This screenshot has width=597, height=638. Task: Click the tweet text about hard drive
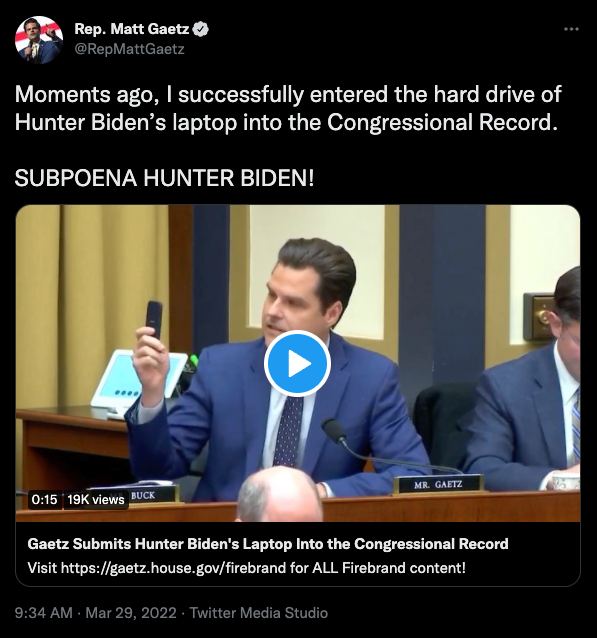coord(288,108)
